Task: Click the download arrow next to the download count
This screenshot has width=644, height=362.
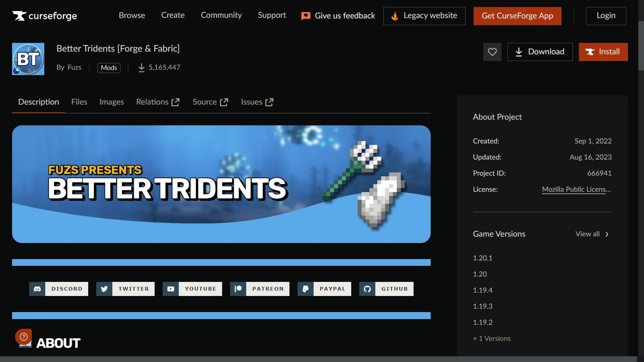Action: [142, 67]
